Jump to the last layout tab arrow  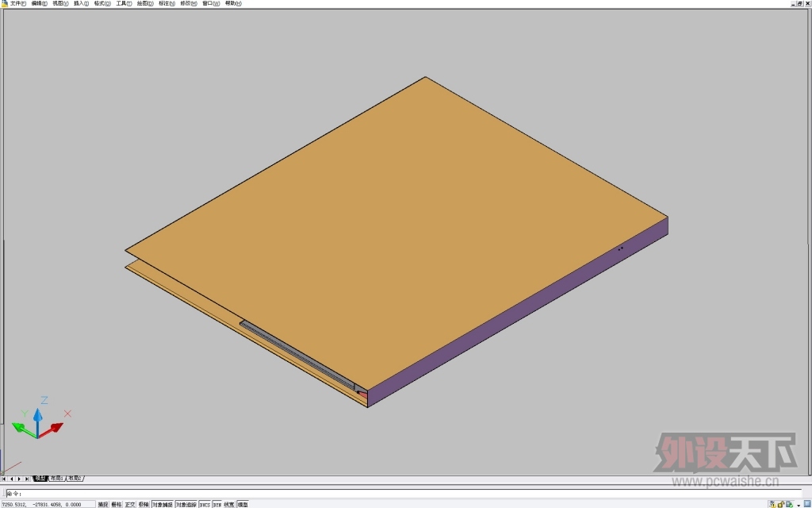(27, 479)
